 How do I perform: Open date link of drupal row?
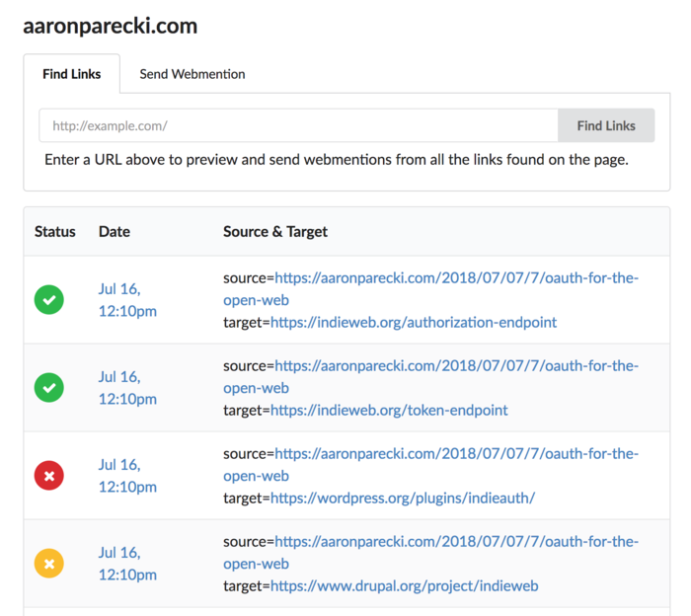click(x=127, y=564)
